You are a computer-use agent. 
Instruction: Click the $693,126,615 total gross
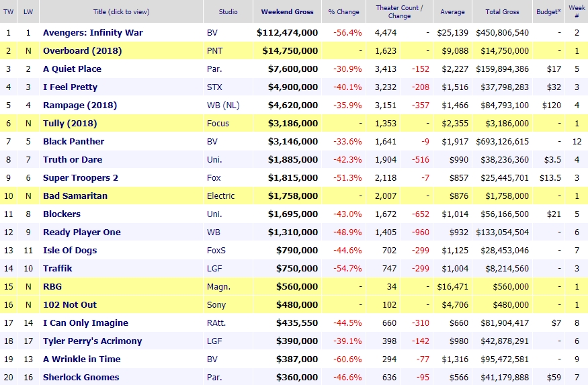503,141
